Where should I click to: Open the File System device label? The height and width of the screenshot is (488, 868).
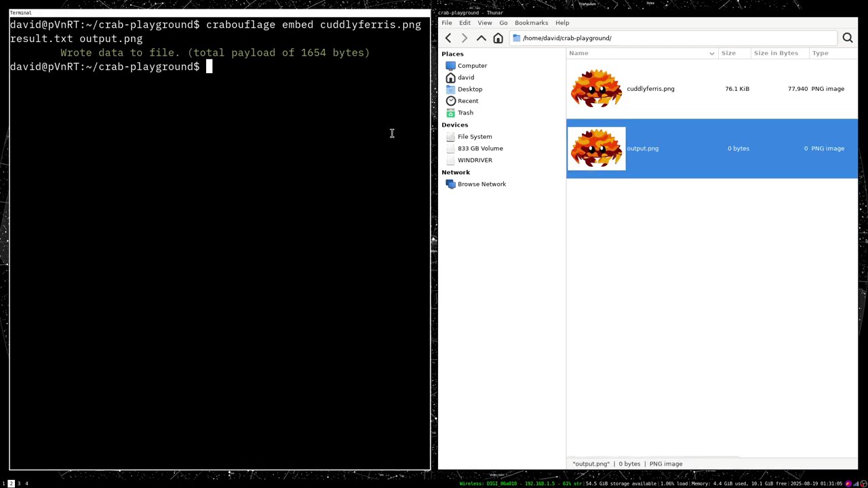point(475,136)
